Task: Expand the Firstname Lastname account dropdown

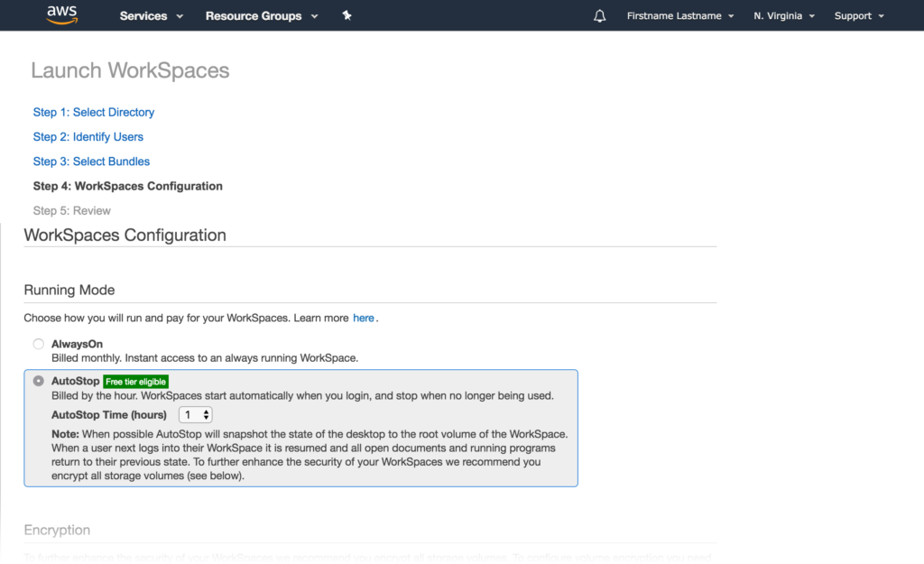Action: point(680,16)
